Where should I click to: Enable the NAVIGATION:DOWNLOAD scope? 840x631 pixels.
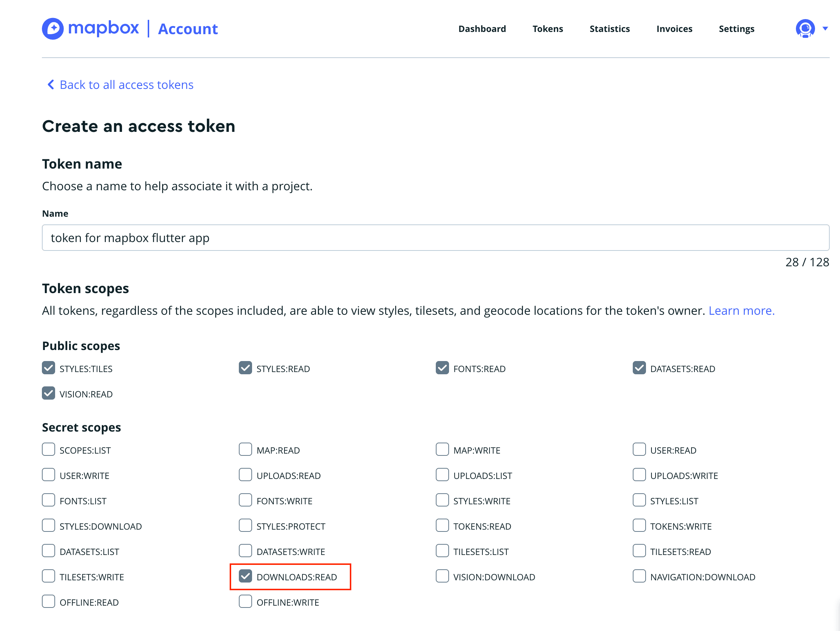click(639, 577)
